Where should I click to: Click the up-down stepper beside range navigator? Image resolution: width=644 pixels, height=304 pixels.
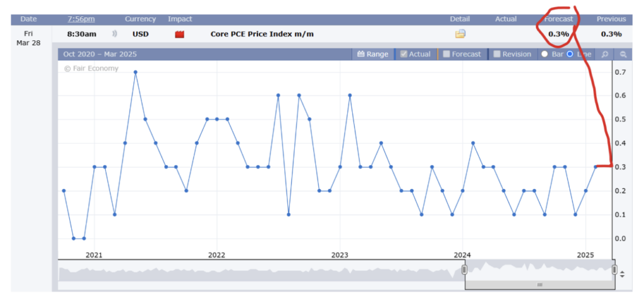pyautogui.click(x=622, y=274)
